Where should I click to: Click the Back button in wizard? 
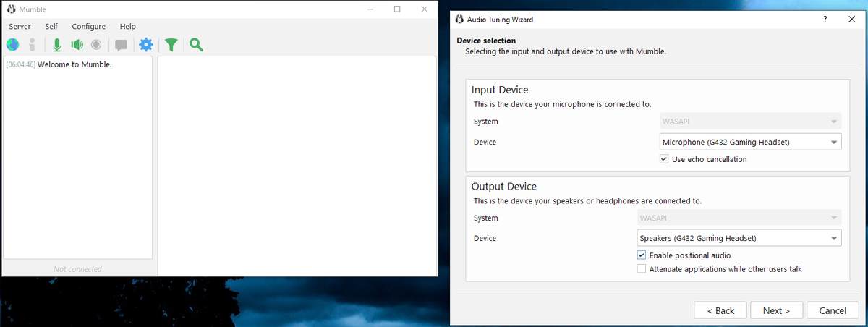(720, 310)
